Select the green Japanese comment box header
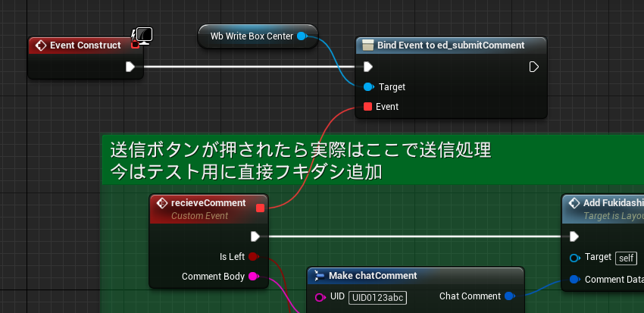644x313 pixels. pyautogui.click(x=373, y=160)
